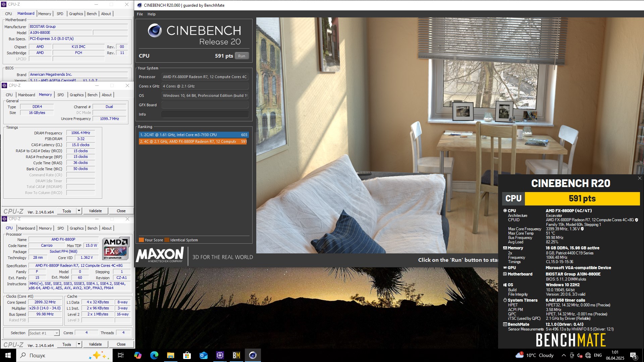Screen dimensions: 644x362
Task: Click the Uncore Frequency 1099.7 MHz value
Action: 109,119
